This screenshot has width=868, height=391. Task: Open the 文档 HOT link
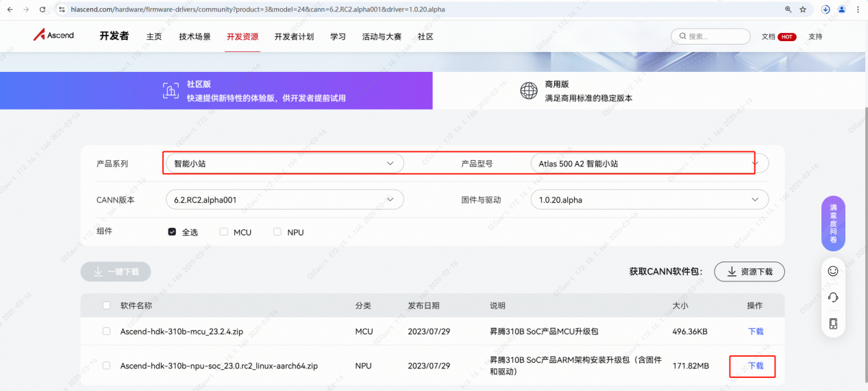tap(779, 37)
